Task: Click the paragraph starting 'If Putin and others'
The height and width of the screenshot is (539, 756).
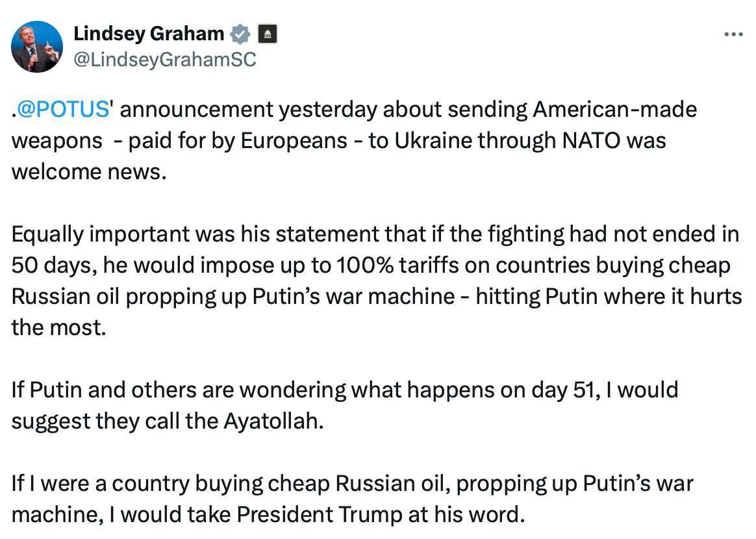Action: (345, 405)
